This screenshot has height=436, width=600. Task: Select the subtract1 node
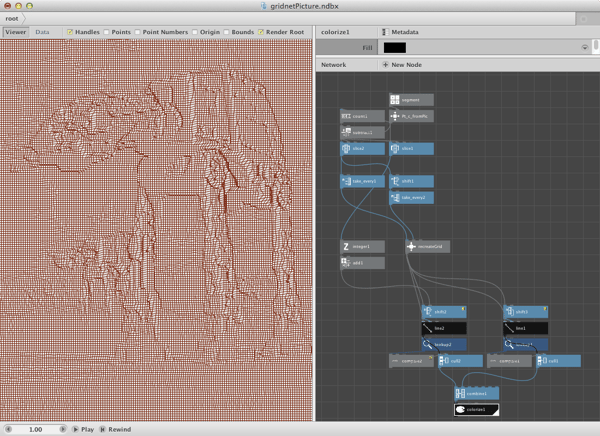click(362, 132)
